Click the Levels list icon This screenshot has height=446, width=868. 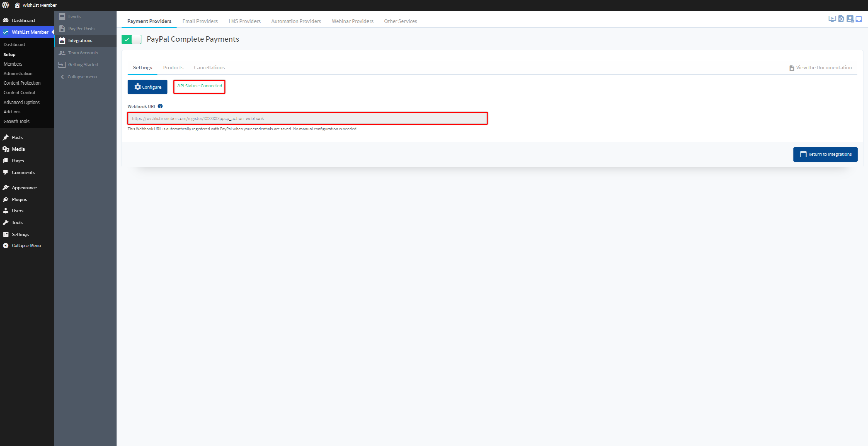[62, 16]
